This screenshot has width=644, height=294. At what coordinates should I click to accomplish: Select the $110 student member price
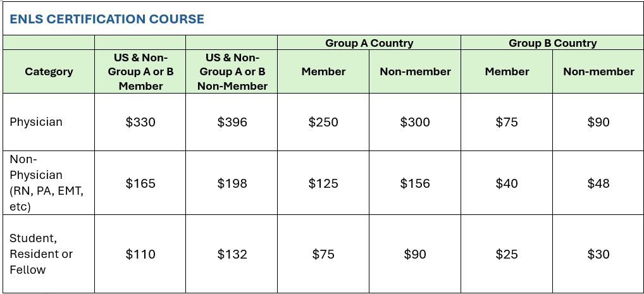[x=140, y=254]
